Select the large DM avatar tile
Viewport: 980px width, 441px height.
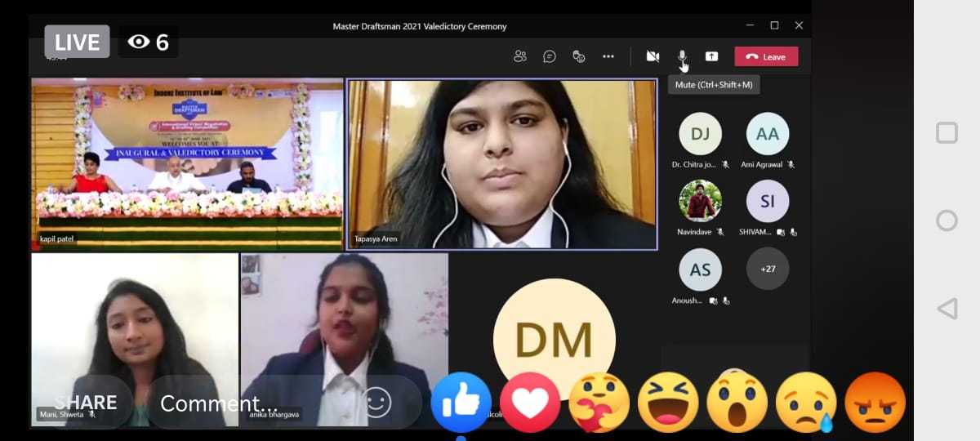tap(555, 339)
